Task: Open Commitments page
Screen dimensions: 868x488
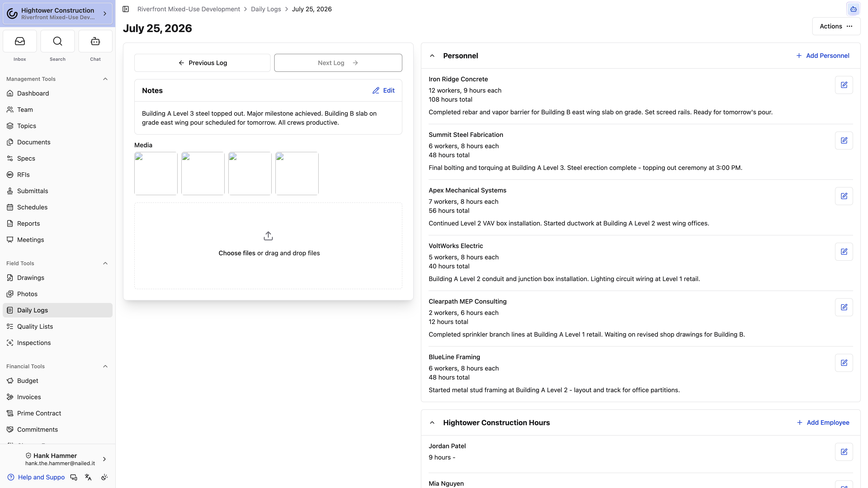Action: click(58, 430)
